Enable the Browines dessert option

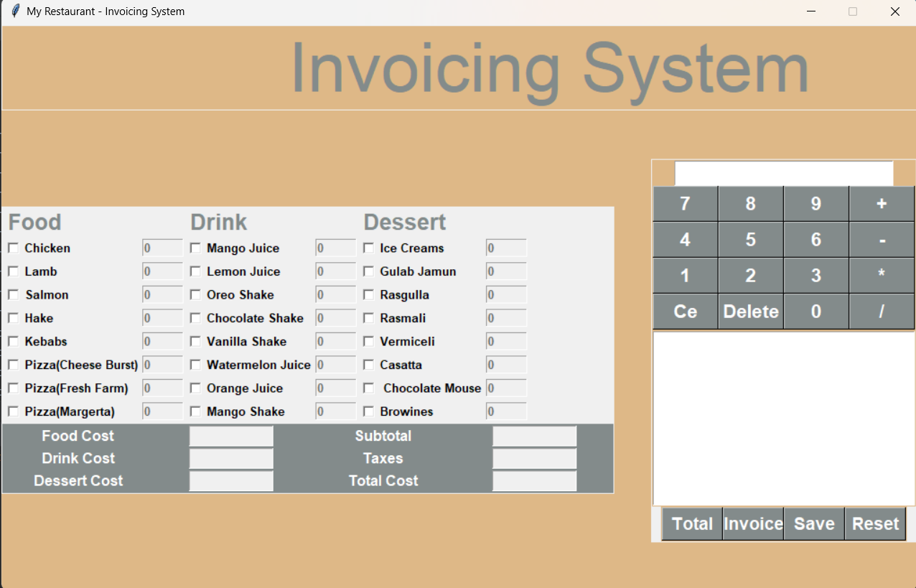(x=368, y=411)
